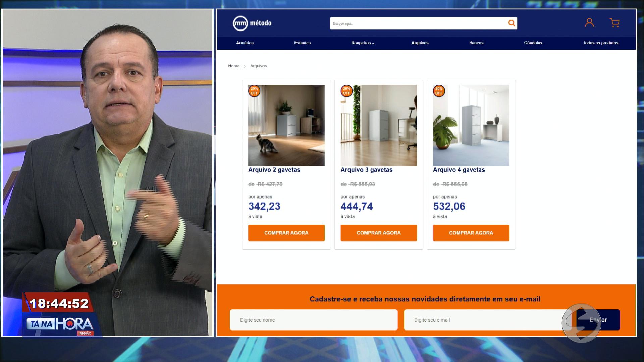644x362 pixels.
Task: Click the 20% OFF badge on Arquivo 2 gavetas
Action: (254, 91)
